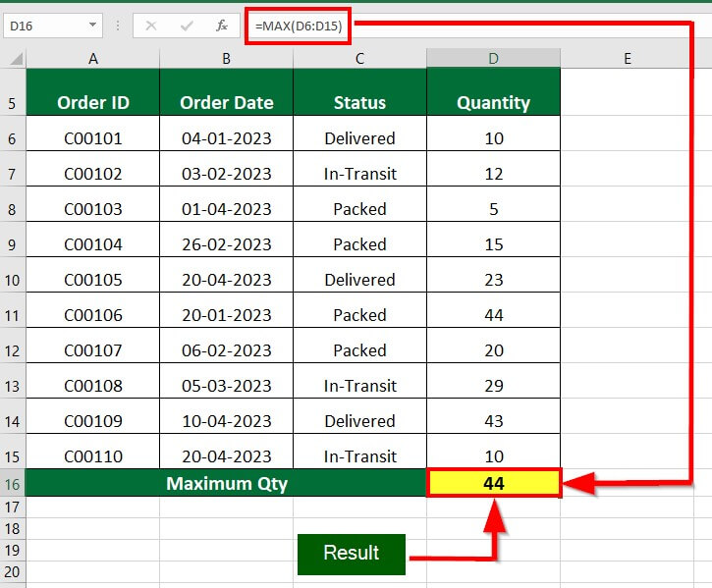Click the Enter checkmark icon in formula bar
Image resolution: width=712 pixels, height=588 pixels.
(187, 26)
